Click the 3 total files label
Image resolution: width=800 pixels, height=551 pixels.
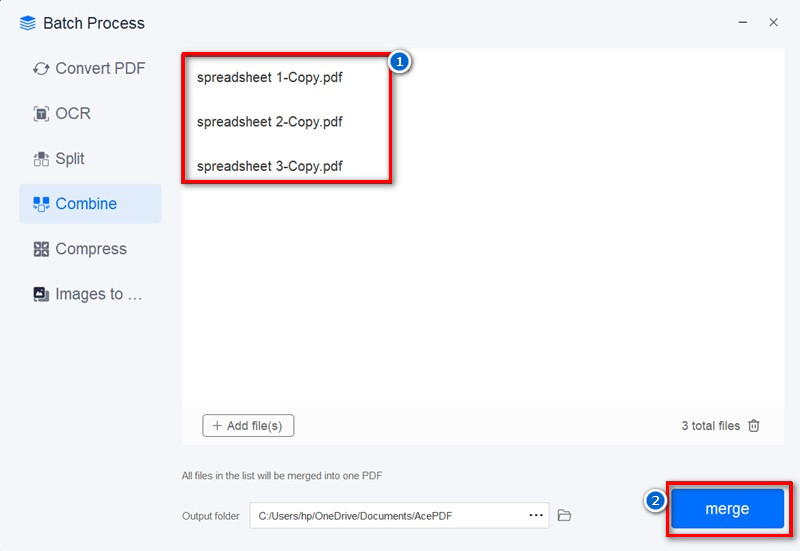pos(711,426)
